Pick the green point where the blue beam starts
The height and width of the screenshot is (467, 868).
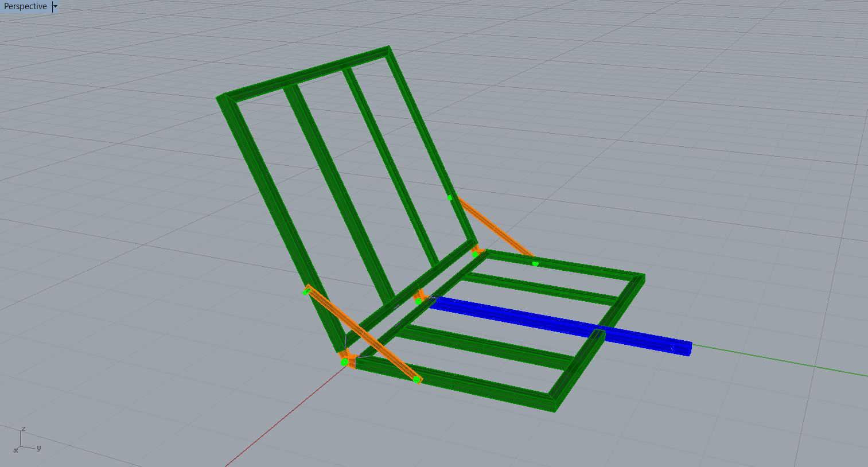tap(419, 301)
